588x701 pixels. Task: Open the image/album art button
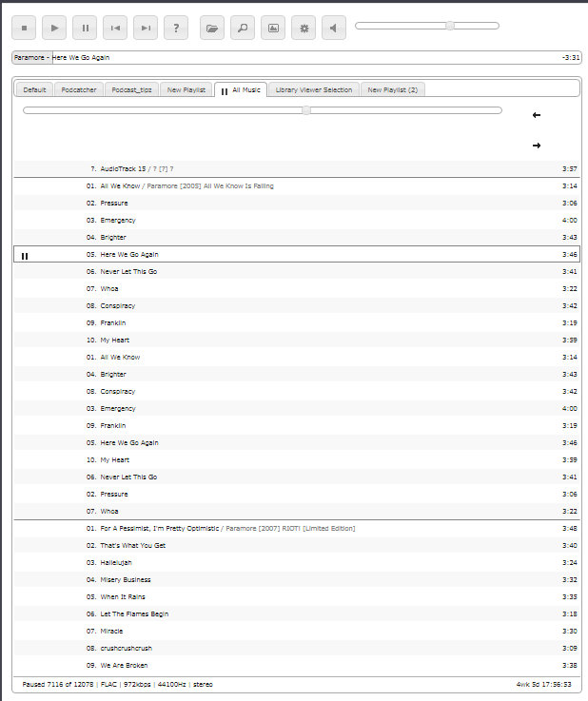tap(273, 28)
